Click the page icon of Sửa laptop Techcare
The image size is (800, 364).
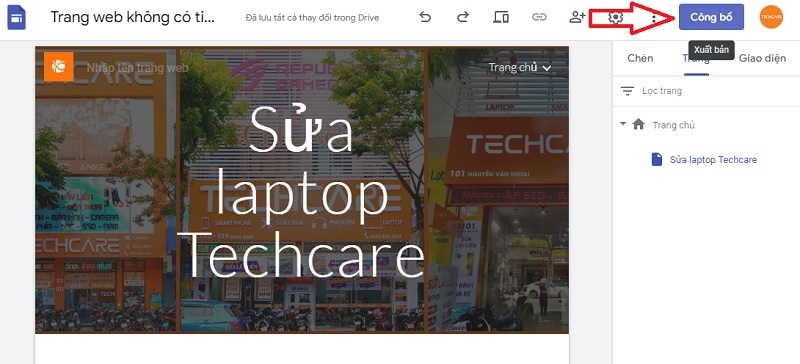[x=657, y=159]
